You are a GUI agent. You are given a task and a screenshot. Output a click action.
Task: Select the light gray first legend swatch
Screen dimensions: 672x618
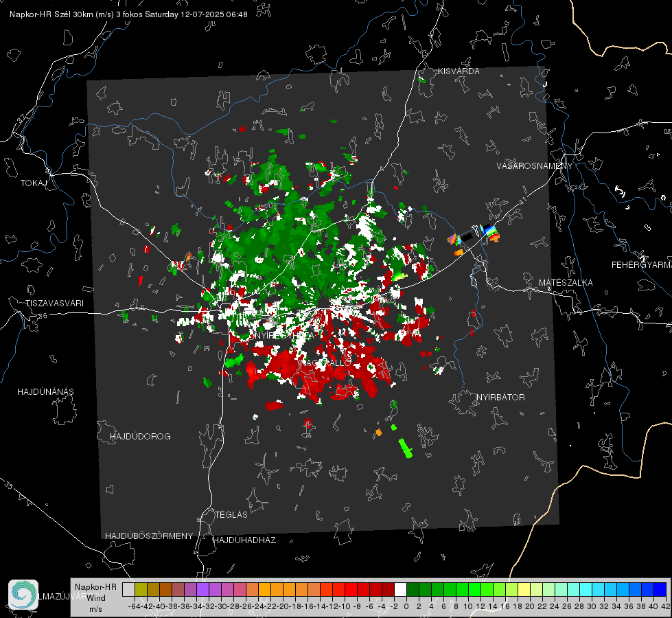(128, 589)
